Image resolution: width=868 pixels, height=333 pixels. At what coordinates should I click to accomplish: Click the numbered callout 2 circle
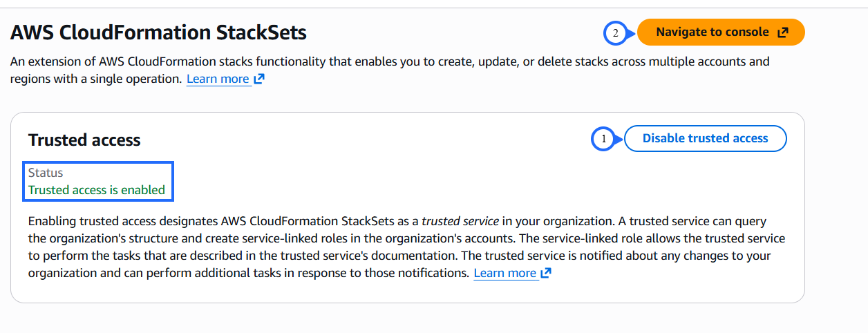coord(616,32)
